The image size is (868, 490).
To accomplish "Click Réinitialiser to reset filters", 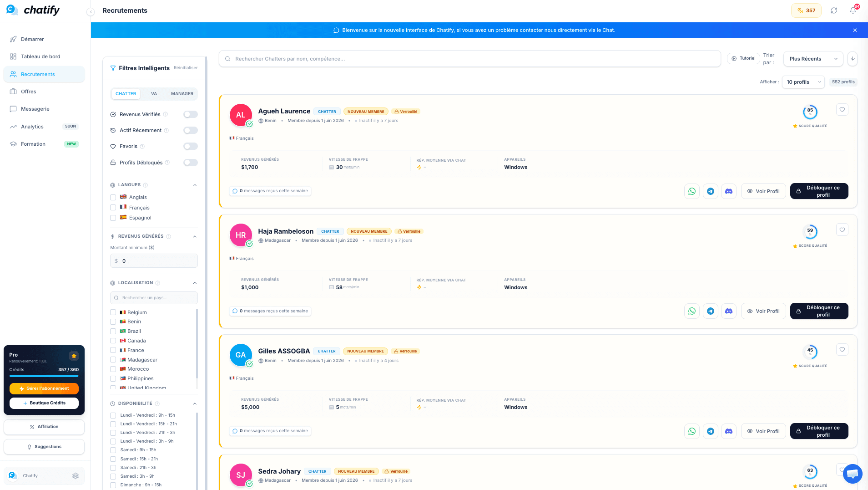I will [x=186, y=68].
